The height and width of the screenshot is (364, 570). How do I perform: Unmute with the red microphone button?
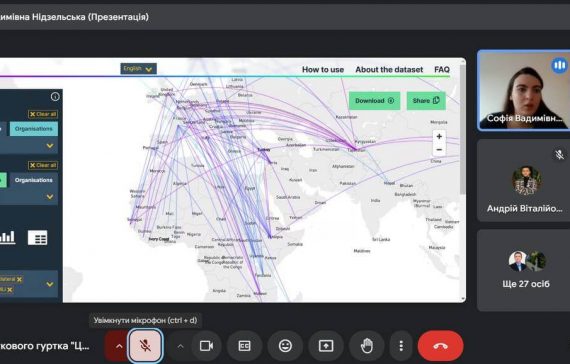point(145,345)
